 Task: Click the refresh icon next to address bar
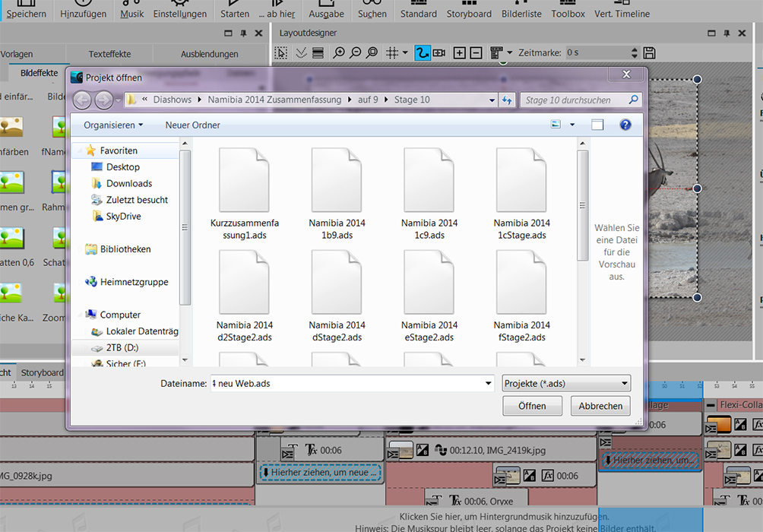[508, 100]
